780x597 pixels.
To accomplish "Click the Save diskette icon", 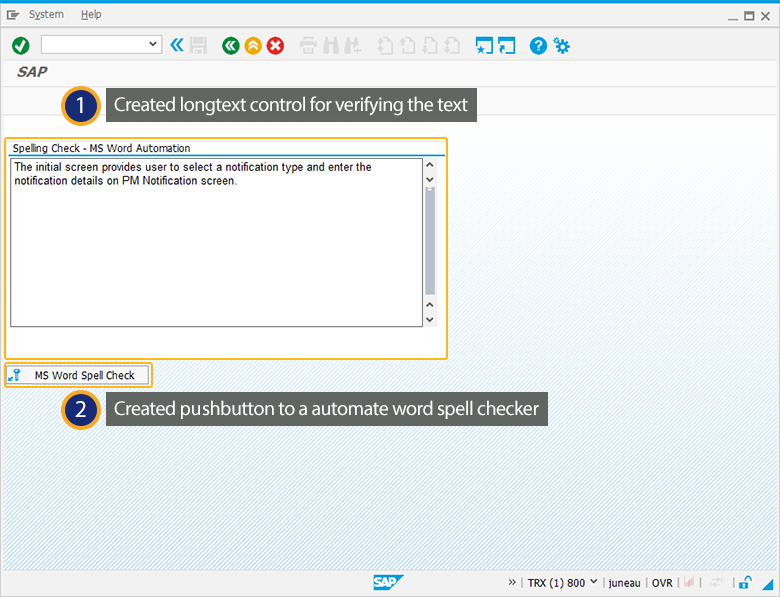I will pos(198,45).
